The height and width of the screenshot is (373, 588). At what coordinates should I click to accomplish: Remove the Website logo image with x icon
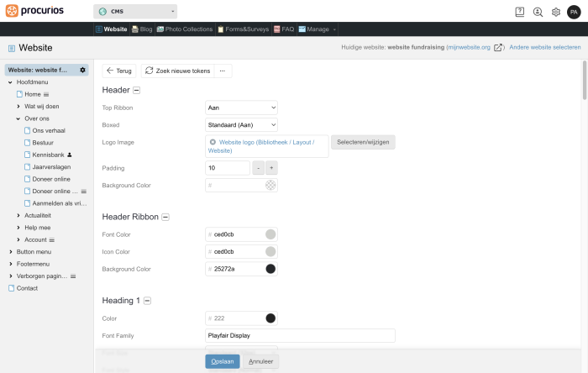pyautogui.click(x=213, y=142)
